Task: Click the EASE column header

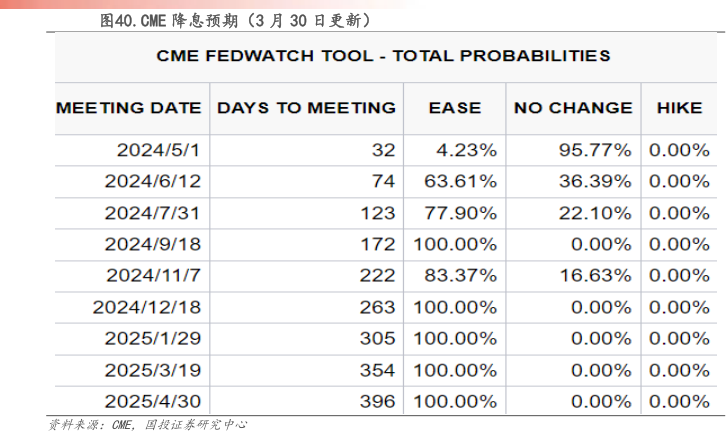Action: [x=455, y=107]
